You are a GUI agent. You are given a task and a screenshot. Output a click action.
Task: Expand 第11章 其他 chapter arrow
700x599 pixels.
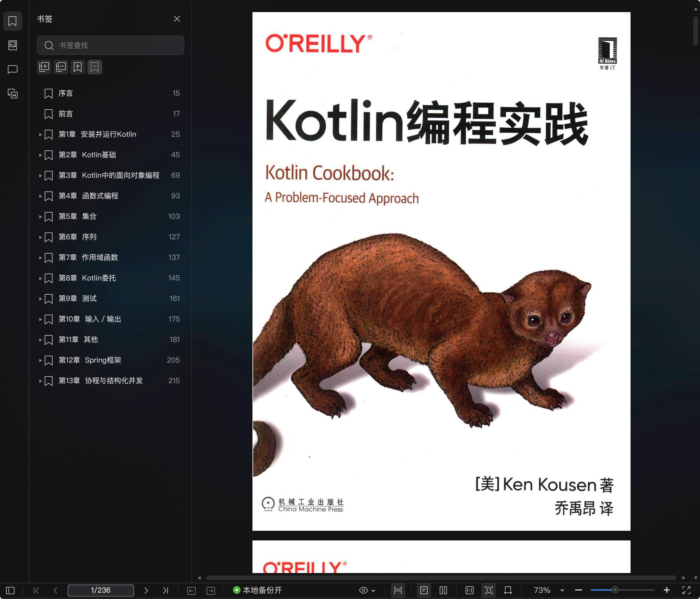(x=40, y=340)
